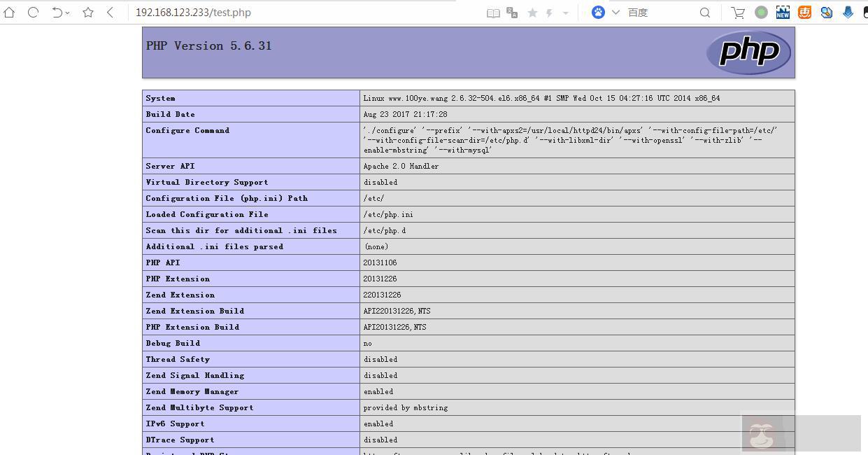Open the download manager blue arrow icon

pyautogui.click(x=847, y=12)
